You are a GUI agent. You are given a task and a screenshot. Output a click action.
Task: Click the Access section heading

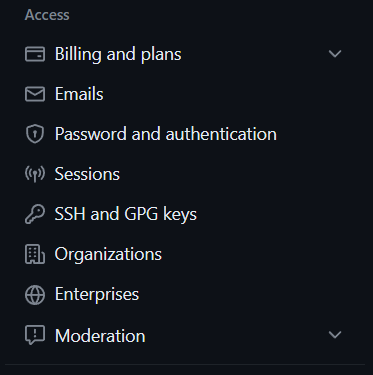pyautogui.click(x=47, y=15)
